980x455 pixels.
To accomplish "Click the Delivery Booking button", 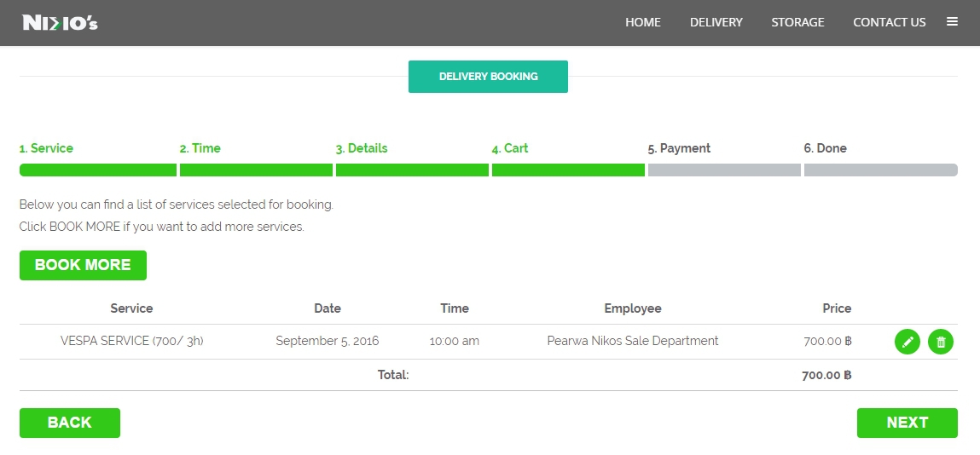I will (x=488, y=77).
